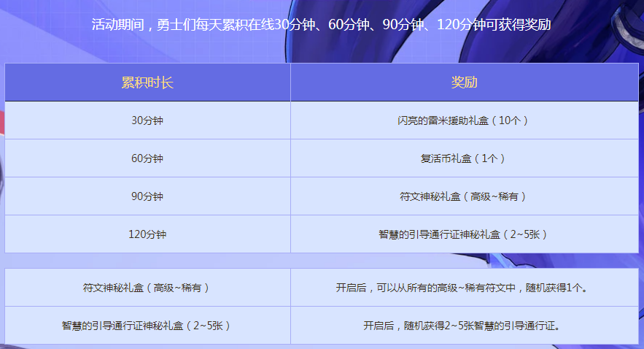This screenshot has width=644, height=349.
Task: Click 智慧的引导通行证神秘礼盒 reward in the 120分钟 row
Action: pos(464,234)
